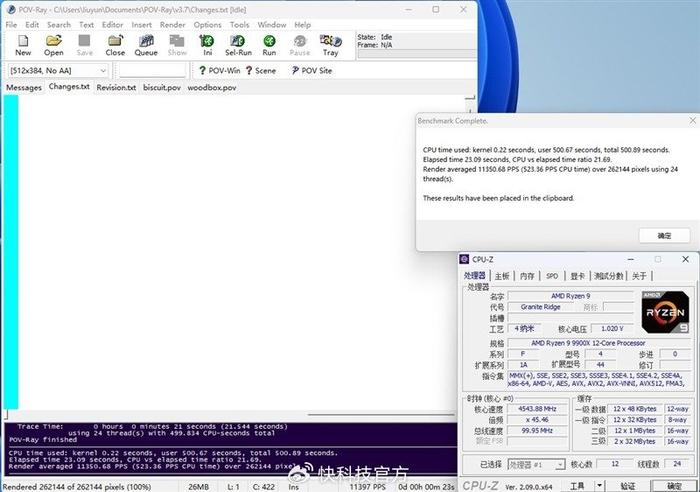Open the Edit menu
The height and width of the screenshot is (492, 700).
tap(32, 25)
